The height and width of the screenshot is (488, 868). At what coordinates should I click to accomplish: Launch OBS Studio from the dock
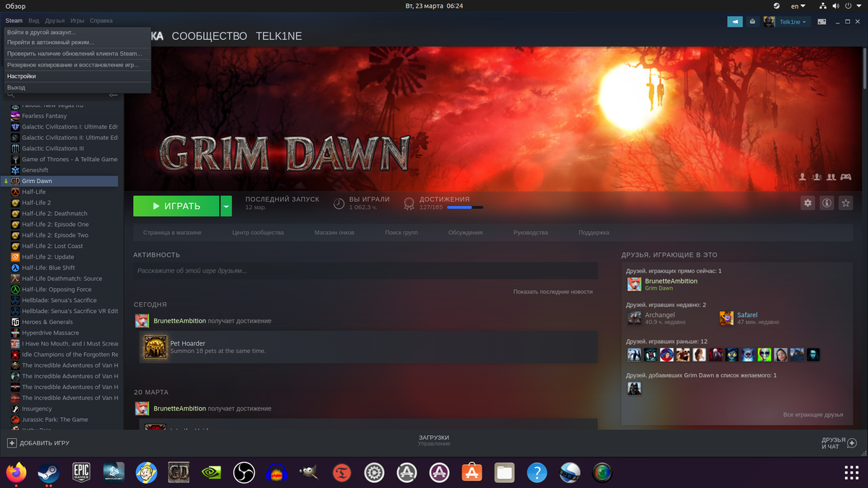(244, 472)
